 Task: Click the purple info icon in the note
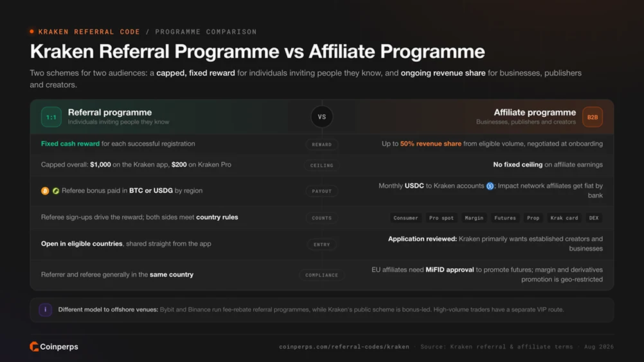point(45,309)
